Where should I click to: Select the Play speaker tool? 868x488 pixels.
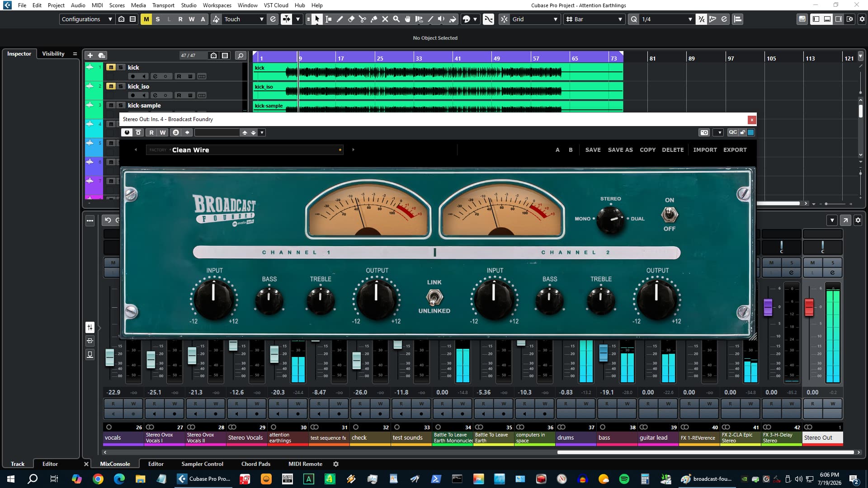442,19
